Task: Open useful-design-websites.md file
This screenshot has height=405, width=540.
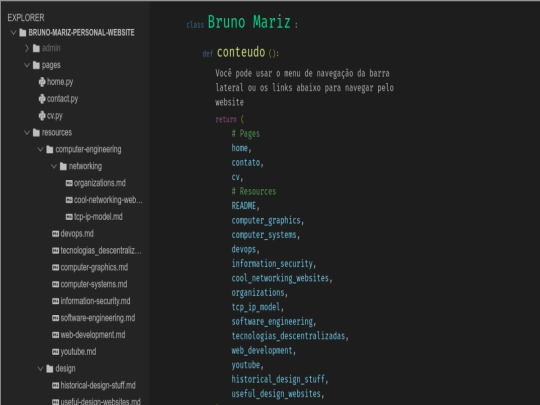Action: (x=101, y=402)
